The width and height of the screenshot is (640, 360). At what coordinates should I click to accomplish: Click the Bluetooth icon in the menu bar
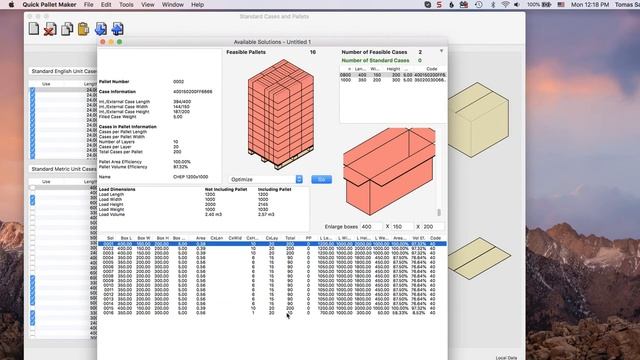click(x=493, y=4)
